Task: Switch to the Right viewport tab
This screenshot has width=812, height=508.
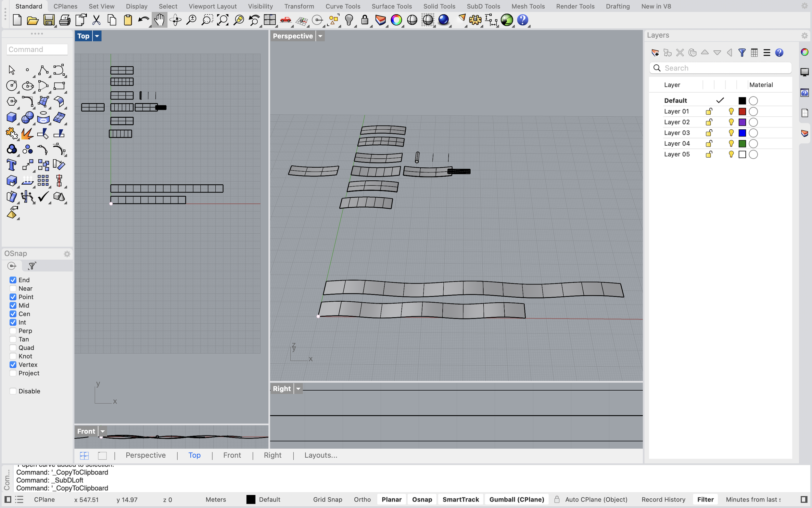Action: tap(273, 455)
